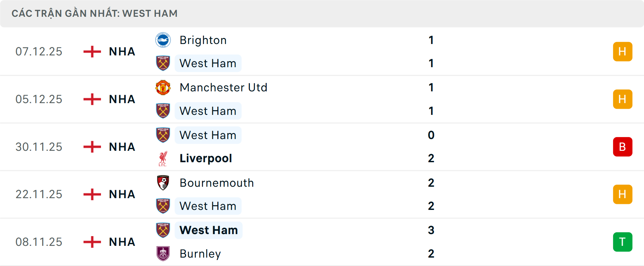This screenshot has width=644, height=266.
Task: Expand the CÁC TRẬN GẦN NHẤT header section
Action: click(95, 13)
